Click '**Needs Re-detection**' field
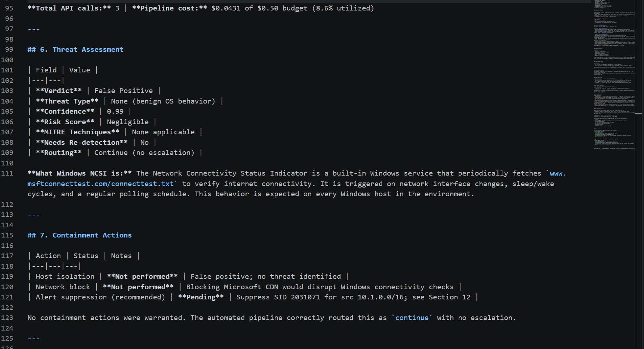The height and width of the screenshot is (349, 644). [82, 143]
